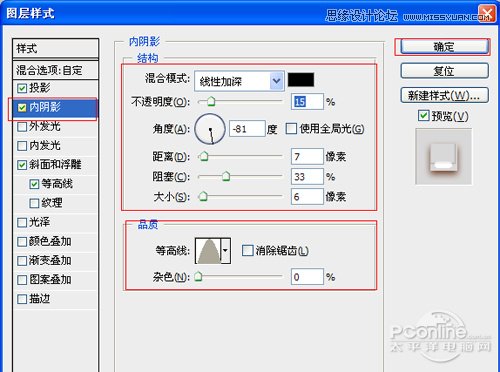500x372 pixels.
Task: Select the 投影 style row label
Action: 40,88
